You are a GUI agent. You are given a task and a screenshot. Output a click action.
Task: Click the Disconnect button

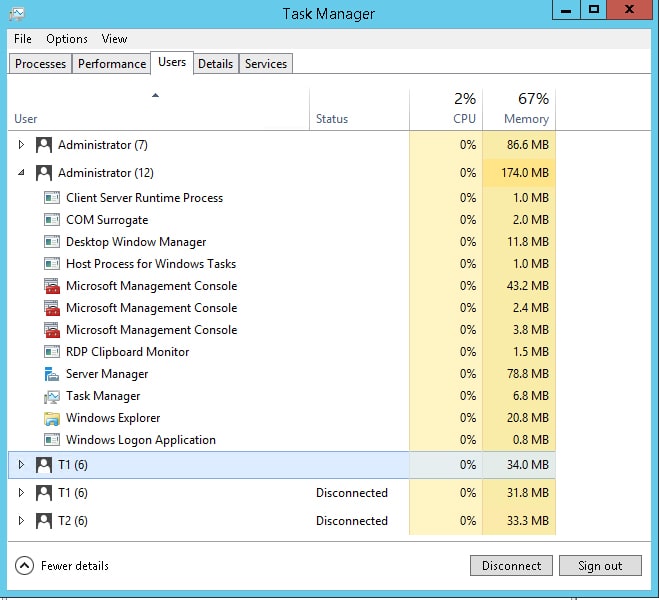point(511,566)
